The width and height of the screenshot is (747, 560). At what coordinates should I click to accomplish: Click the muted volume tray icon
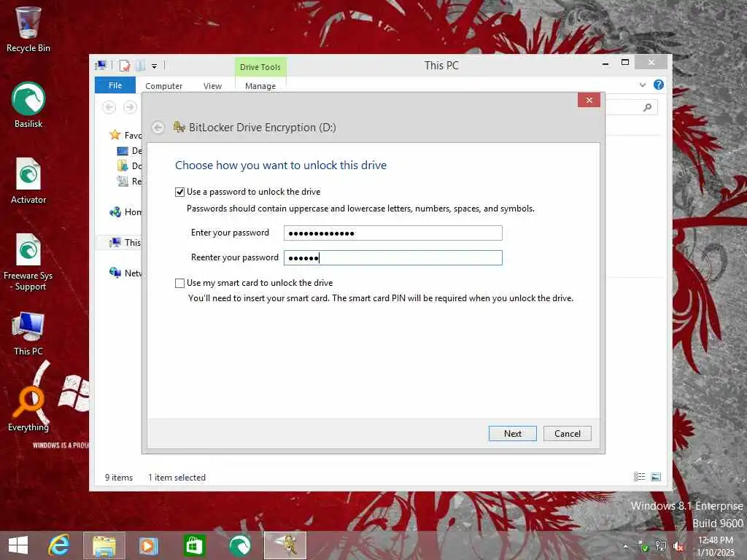point(678,546)
